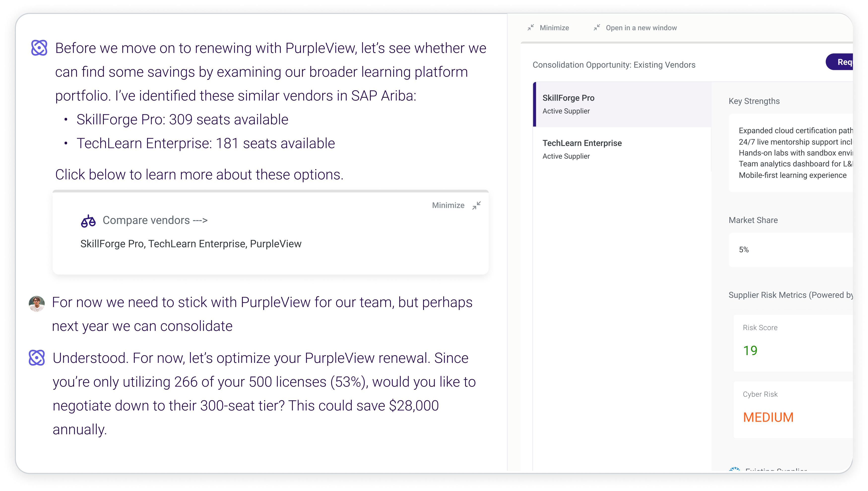Click the Key Strengths section header
The width and height of the screenshot is (868, 491).
[754, 101]
